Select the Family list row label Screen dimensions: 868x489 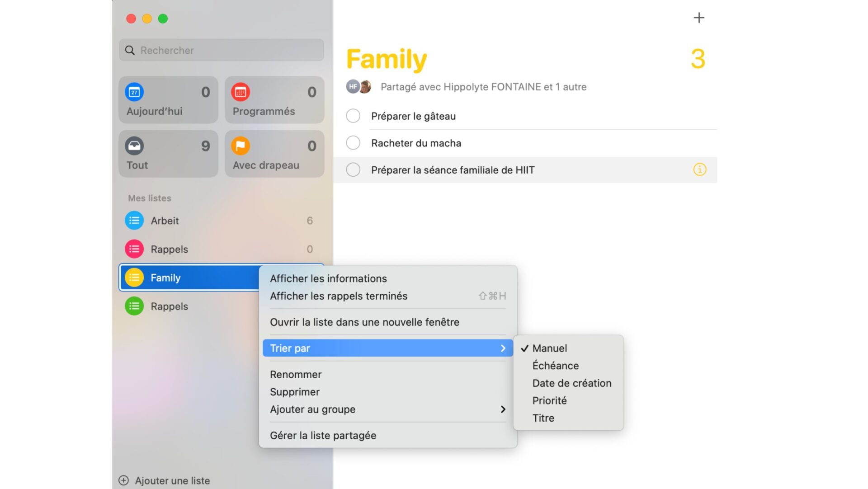pyautogui.click(x=165, y=277)
